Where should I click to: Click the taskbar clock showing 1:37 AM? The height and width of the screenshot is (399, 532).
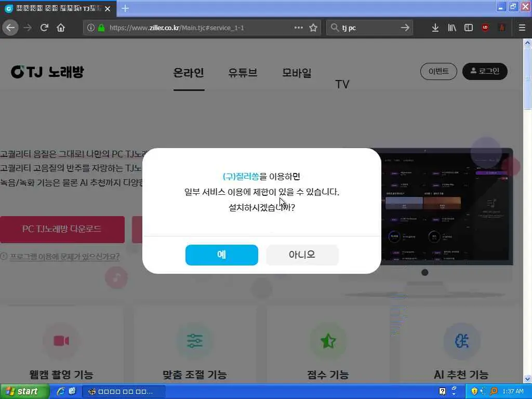pyautogui.click(x=513, y=391)
